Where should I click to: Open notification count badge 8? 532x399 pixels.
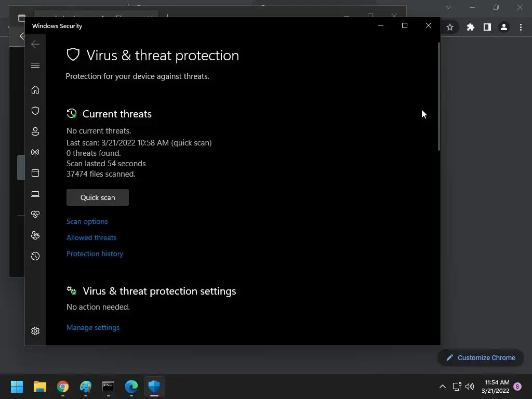click(x=517, y=387)
